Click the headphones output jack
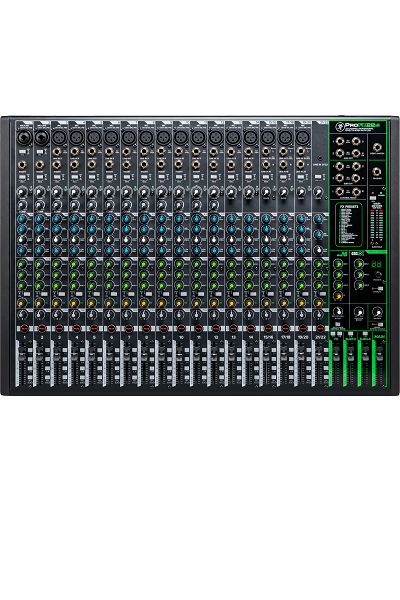The width and height of the screenshot is (400, 600). coord(377,172)
